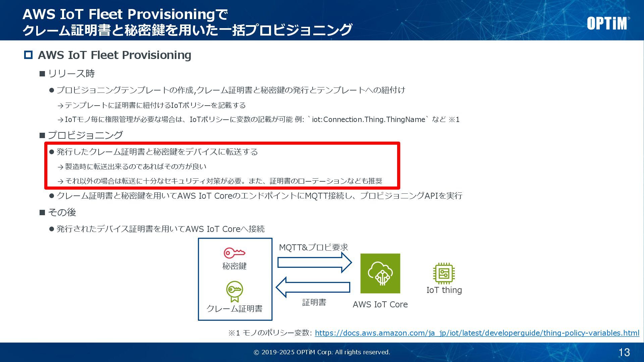Click the 秘密鍵 label in diagram
Screen dimensions: 644x362
234,266
